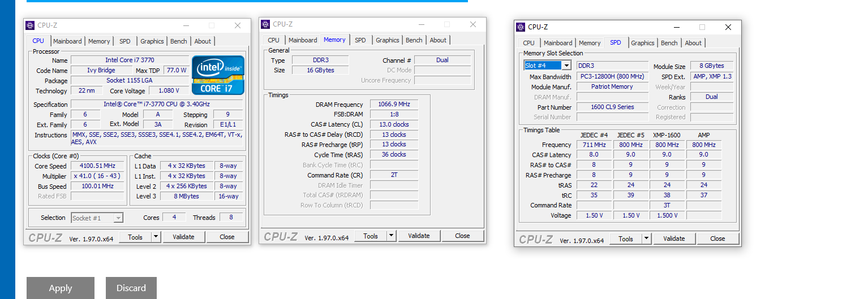This screenshot has height=299, width=868.
Task: Click the CPU-Z app icon in the SPD window's title bar
Action: [521, 27]
